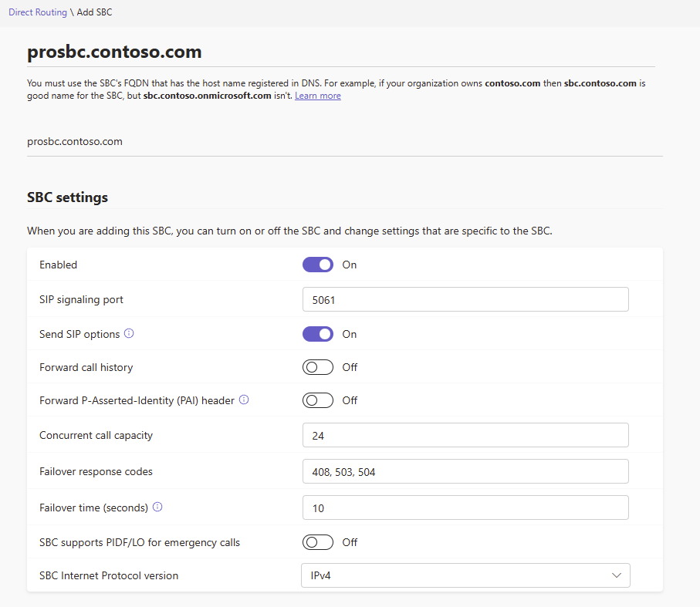Turn off the Send SIP options toggle

[x=318, y=334]
